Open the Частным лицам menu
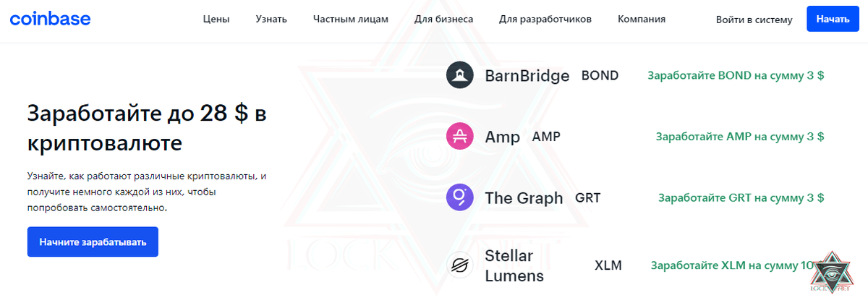Viewport: 868px width, 303px height. (x=351, y=20)
